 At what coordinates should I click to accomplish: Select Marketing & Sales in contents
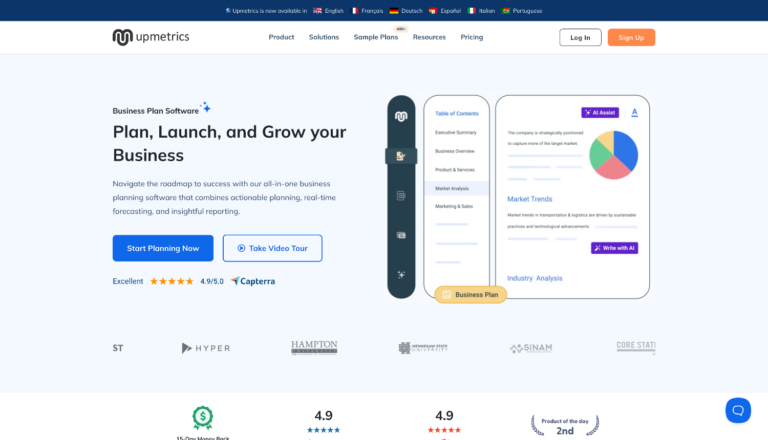tap(454, 206)
